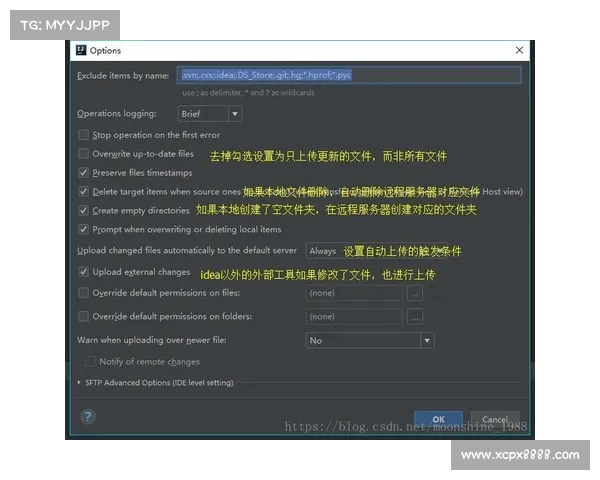Viewport: 600px width, 480px height.
Task: Open browse button for file permissions
Action: coord(415,294)
